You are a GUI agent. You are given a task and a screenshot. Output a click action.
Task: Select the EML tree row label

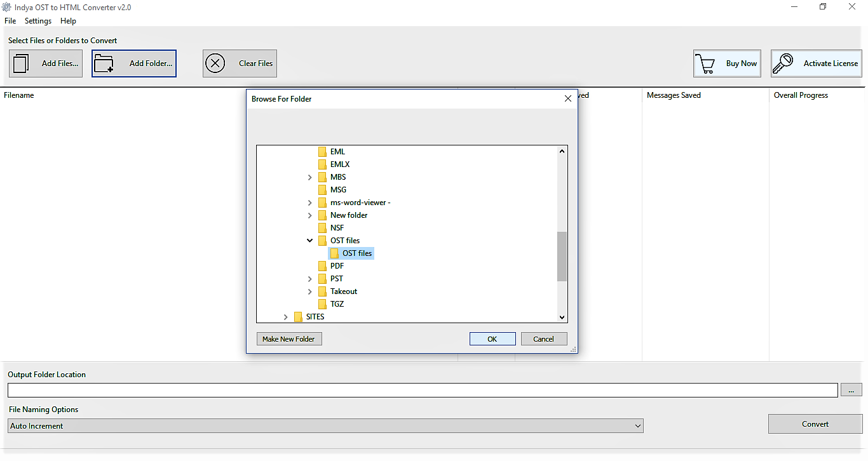coord(338,152)
